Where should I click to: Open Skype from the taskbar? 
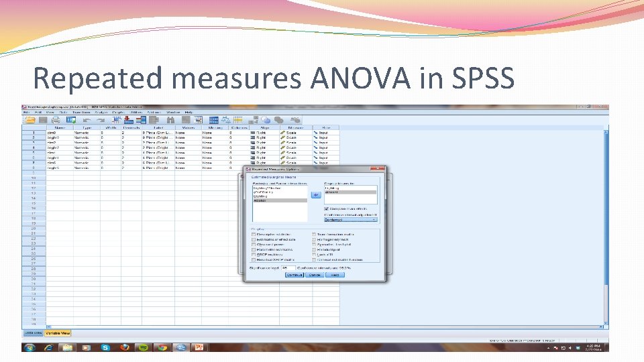[105, 348]
